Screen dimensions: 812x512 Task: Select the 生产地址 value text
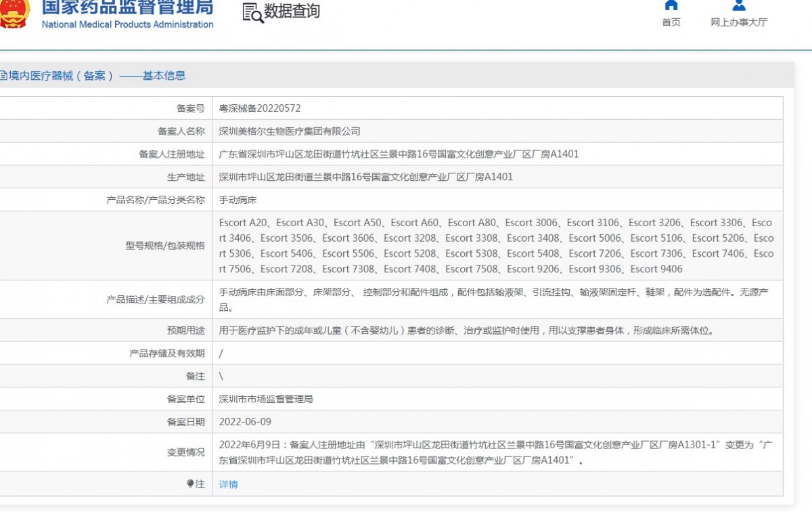366,177
